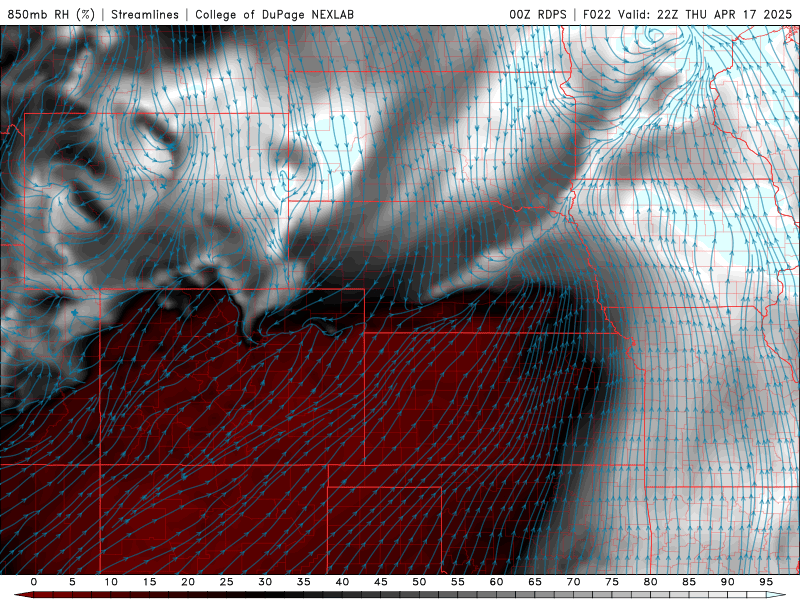Click the colorbar label '60'
Viewport: 800px width, 600px height.
496,582
